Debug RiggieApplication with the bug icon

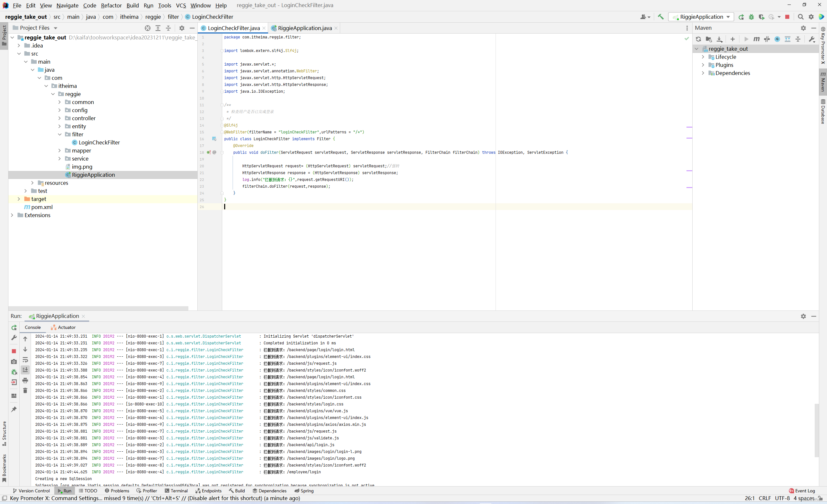click(751, 17)
